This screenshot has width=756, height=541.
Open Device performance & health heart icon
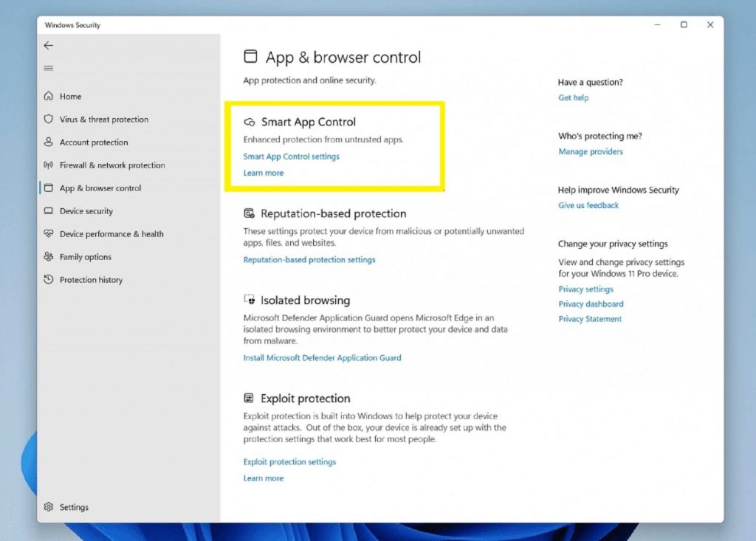coord(49,234)
